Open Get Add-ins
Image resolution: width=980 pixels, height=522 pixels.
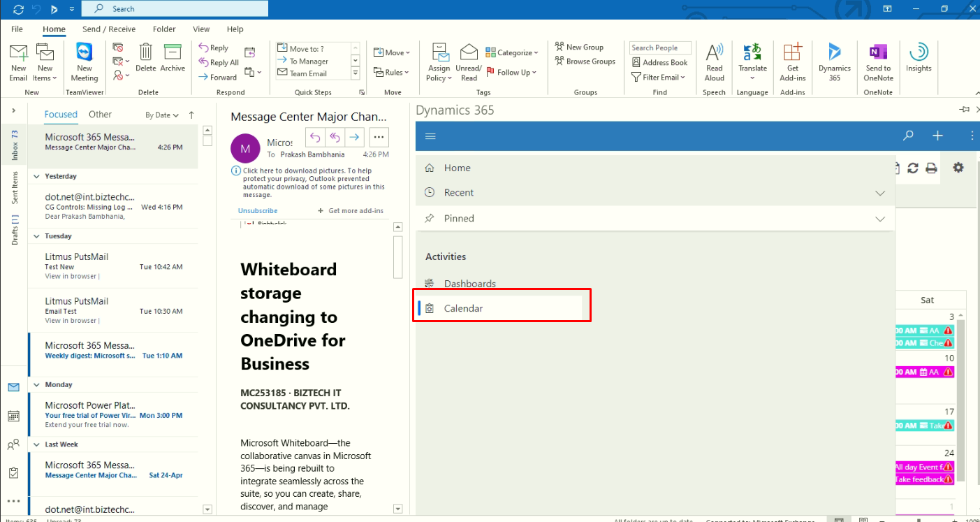point(793,62)
